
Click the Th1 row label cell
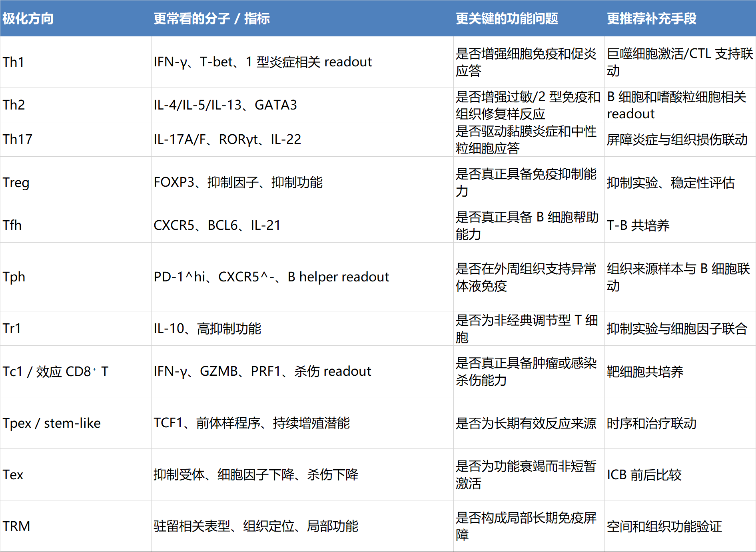click(14, 62)
